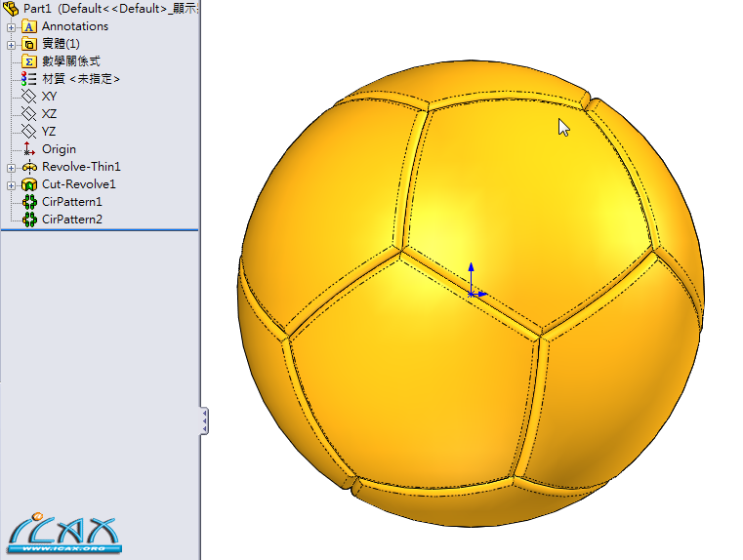Click the XZ plane icon
This screenshot has height=560, width=743.
click(29, 114)
